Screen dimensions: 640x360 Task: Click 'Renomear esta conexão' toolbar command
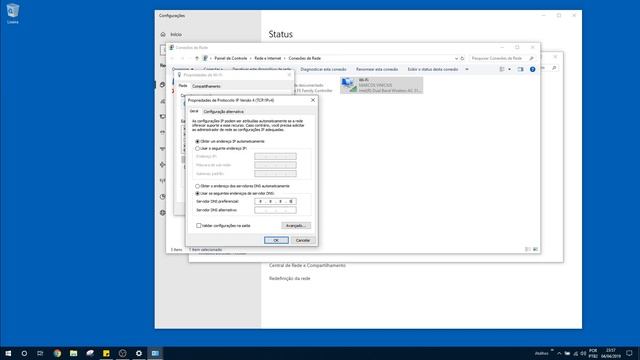pyautogui.click(x=377, y=69)
